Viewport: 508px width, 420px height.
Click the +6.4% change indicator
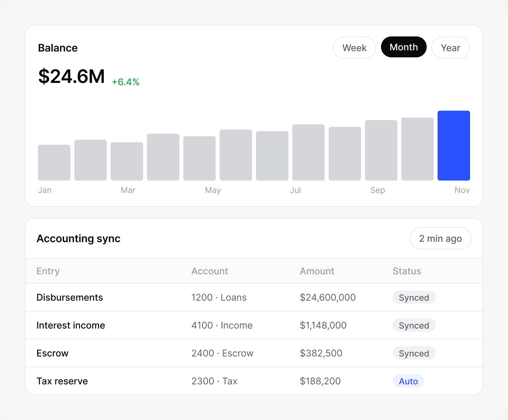click(x=125, y=82)
